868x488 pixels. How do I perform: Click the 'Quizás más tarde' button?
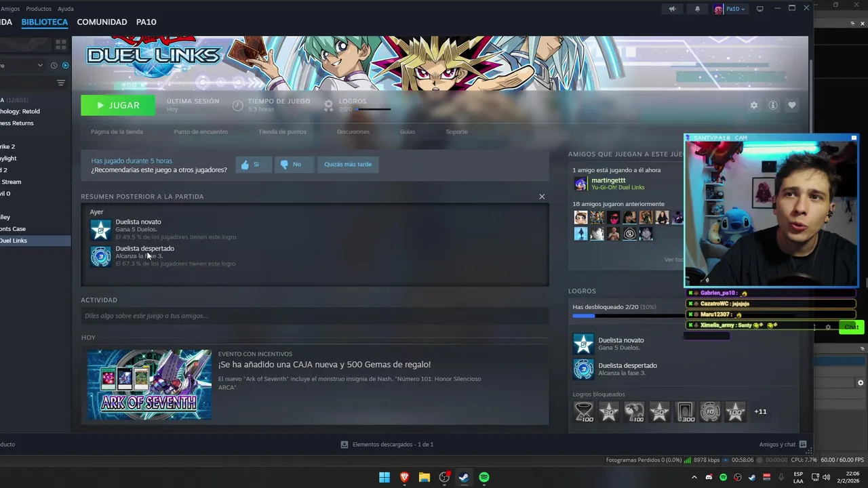[348, 164]
